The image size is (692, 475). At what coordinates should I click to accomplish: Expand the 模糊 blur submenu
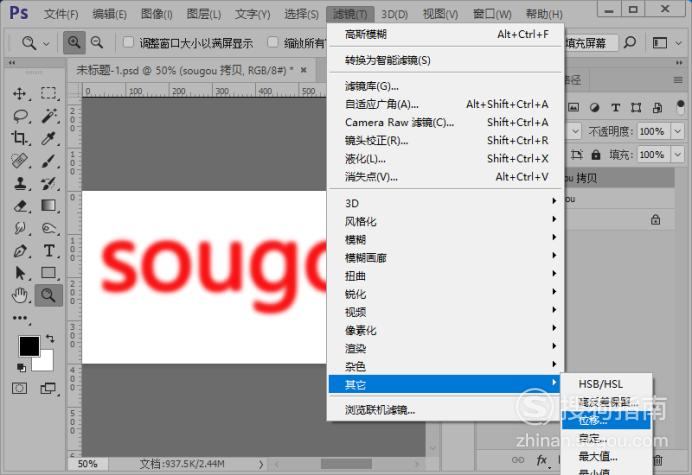coord(446,239)
